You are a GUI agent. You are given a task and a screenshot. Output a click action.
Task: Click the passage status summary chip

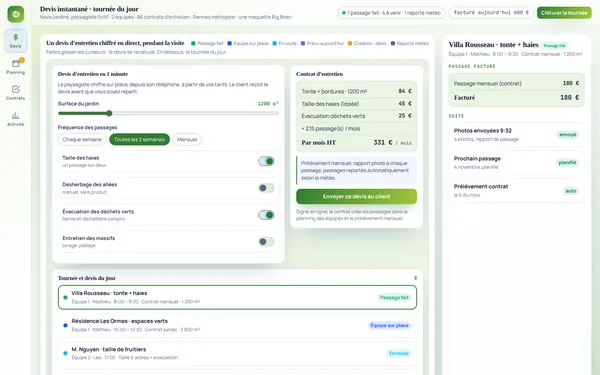coord(391,13)
